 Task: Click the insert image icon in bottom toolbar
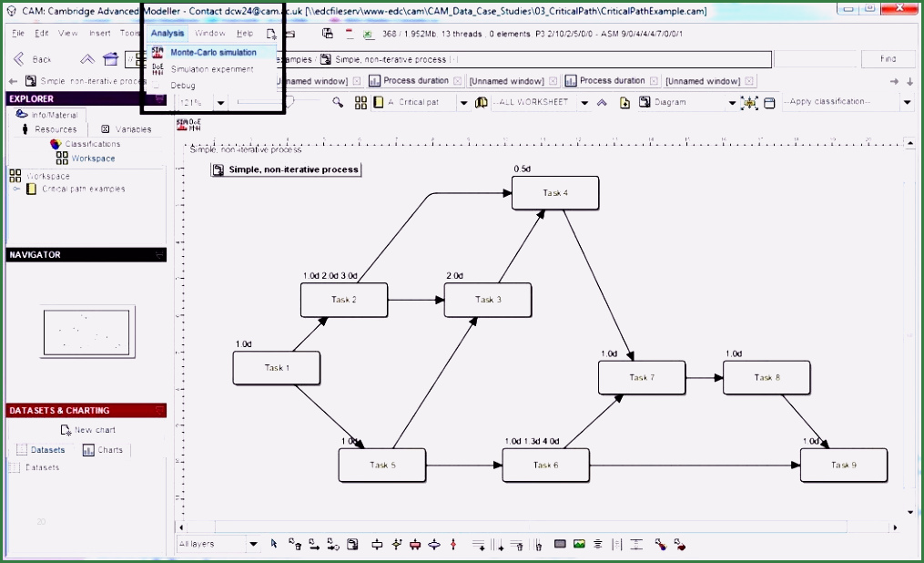579,544
